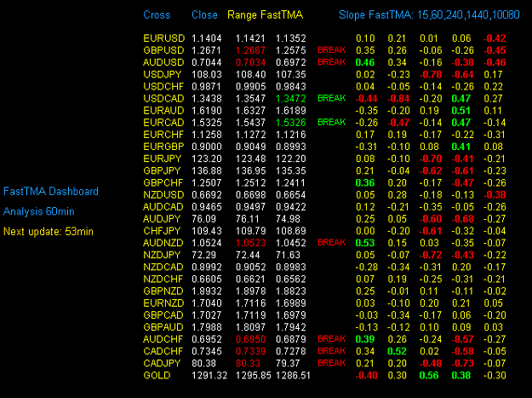Select the GBPUSD pair name

click(x=164, y=50)
